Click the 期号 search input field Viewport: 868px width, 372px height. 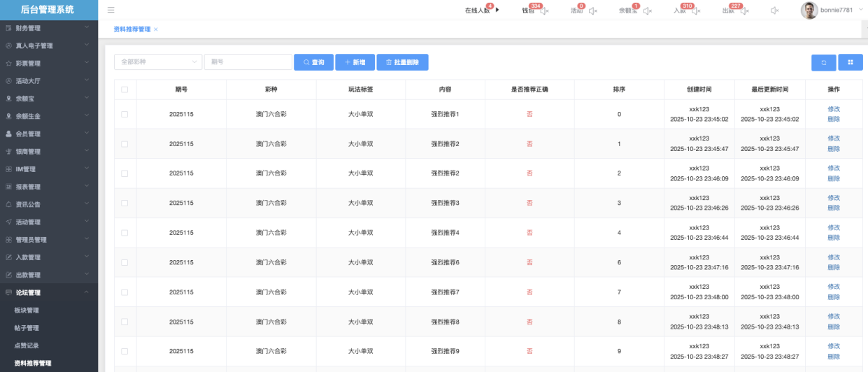tap(248, 62)
